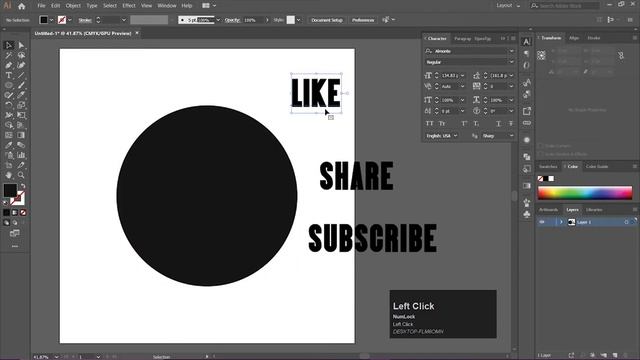Open the Character panel dock icon
640x360 pixels.
pos(527,42)
